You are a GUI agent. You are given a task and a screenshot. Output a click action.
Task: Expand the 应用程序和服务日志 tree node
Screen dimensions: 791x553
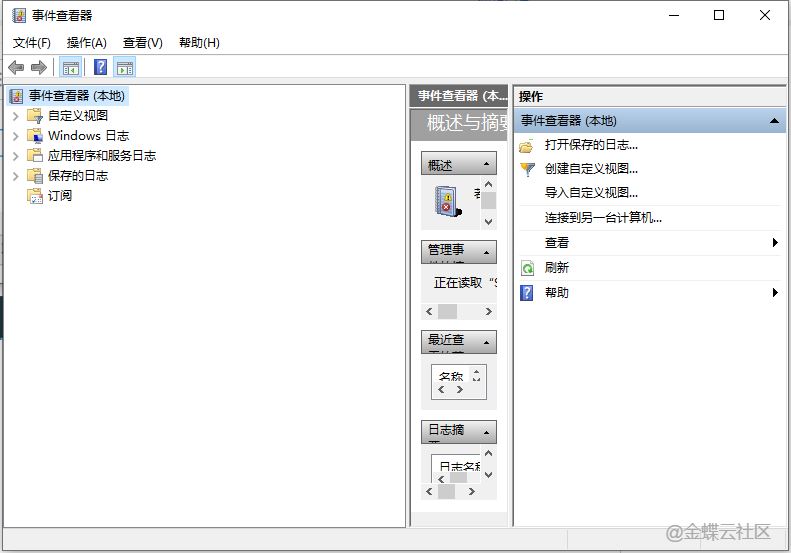15,156
